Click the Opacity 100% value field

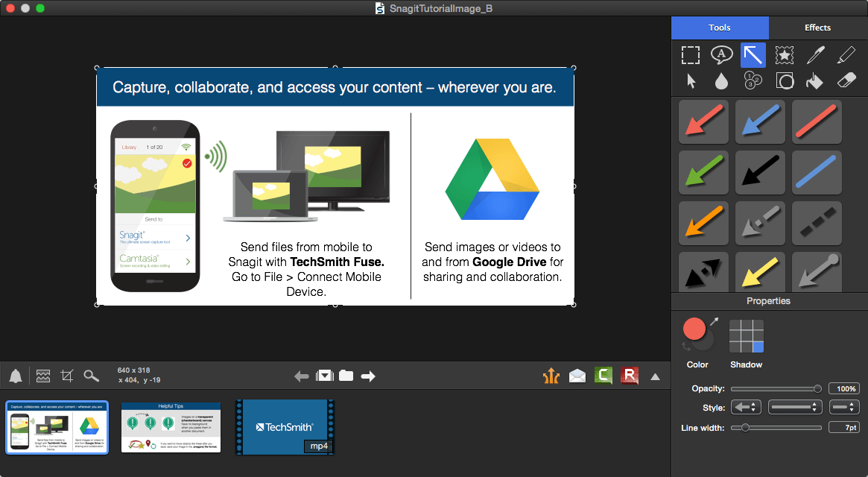pos(843,389)
